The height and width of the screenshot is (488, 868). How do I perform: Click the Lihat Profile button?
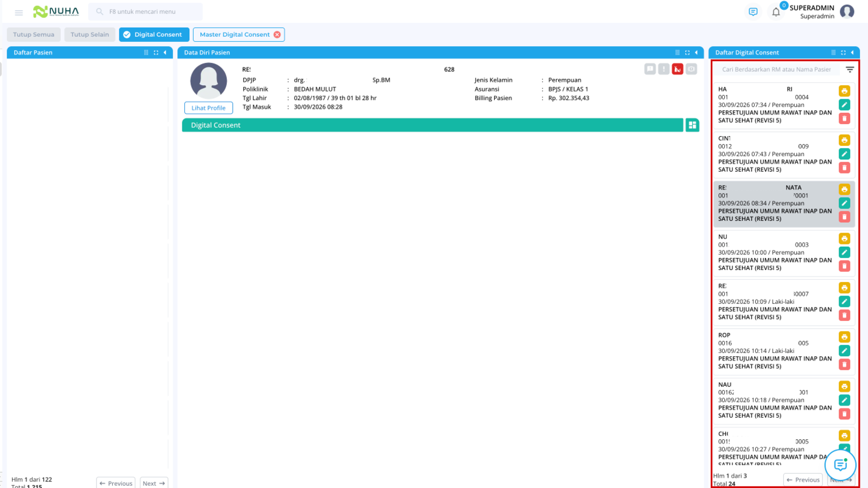[x=208, y=108]
